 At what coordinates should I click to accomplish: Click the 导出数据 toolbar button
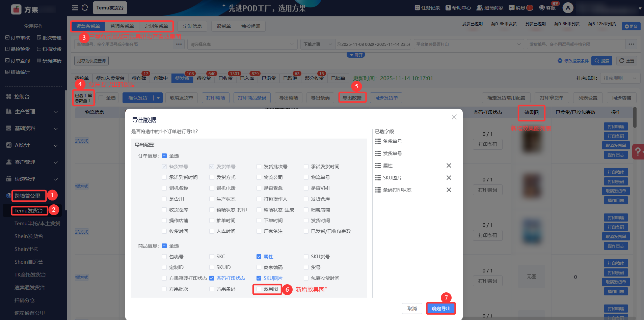[352, 98]
